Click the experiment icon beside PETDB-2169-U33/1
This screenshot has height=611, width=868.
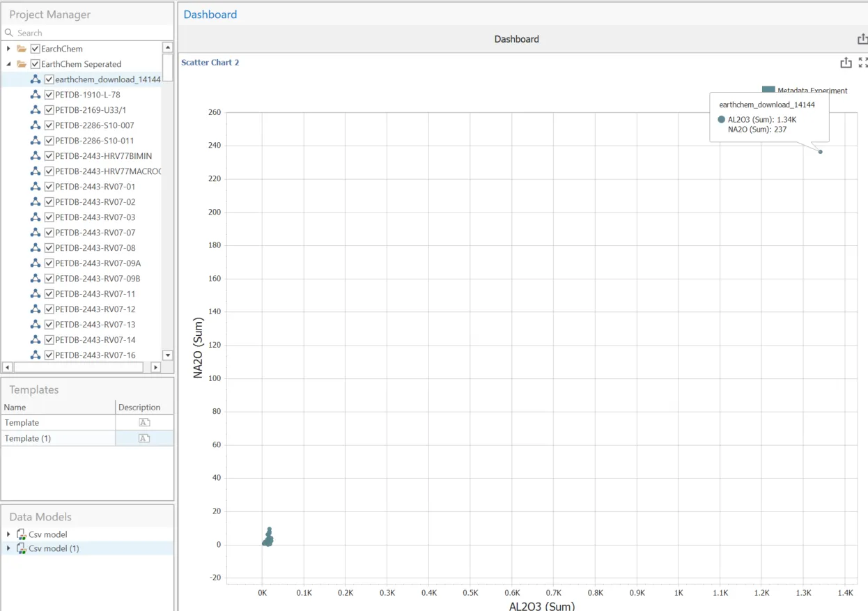tap(36, 110)
